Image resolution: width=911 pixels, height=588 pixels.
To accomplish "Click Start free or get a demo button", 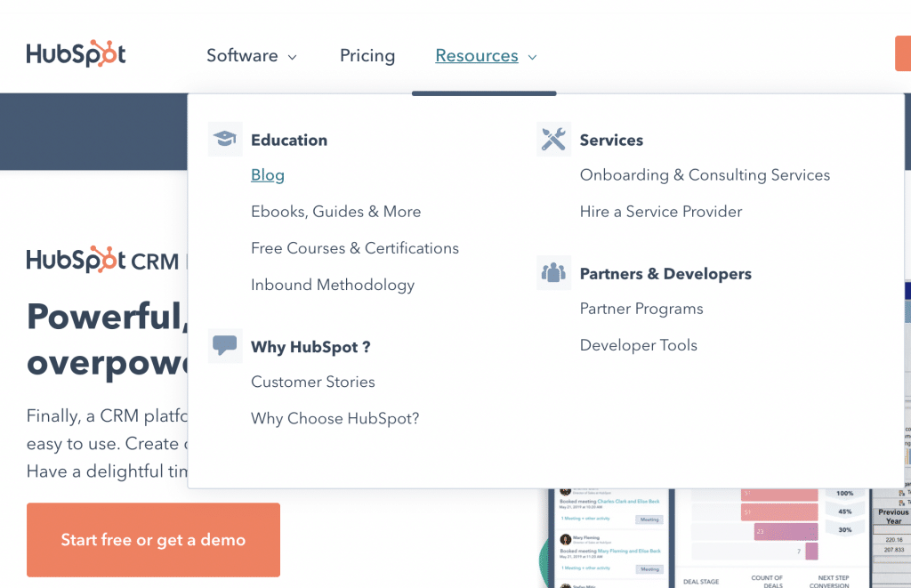I will pos(153,540).
